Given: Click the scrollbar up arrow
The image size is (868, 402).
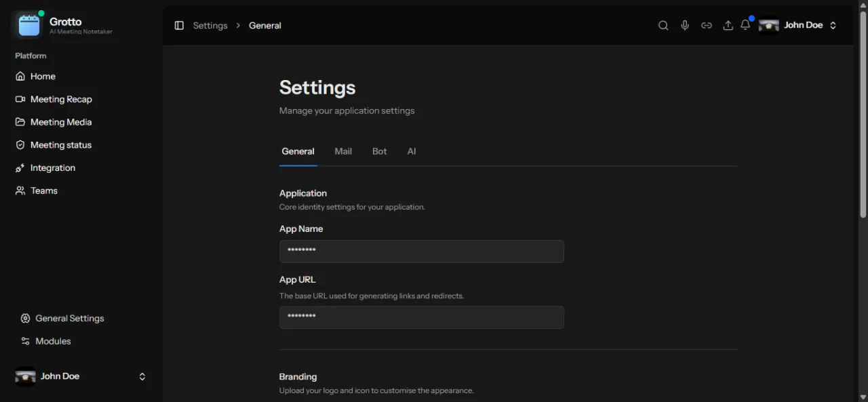Looking at the screenshot, I should [x=863, y=5].
